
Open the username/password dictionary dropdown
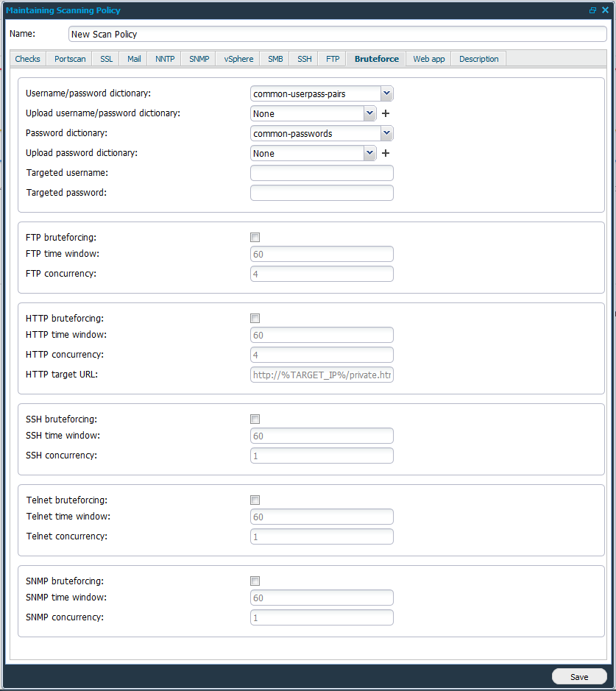pos(386,93)
